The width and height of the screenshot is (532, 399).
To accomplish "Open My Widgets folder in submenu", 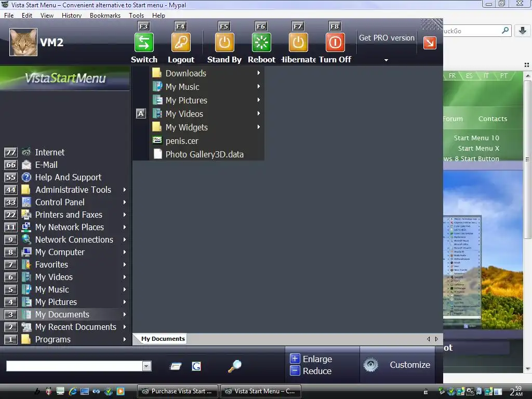I will point(206,127).
